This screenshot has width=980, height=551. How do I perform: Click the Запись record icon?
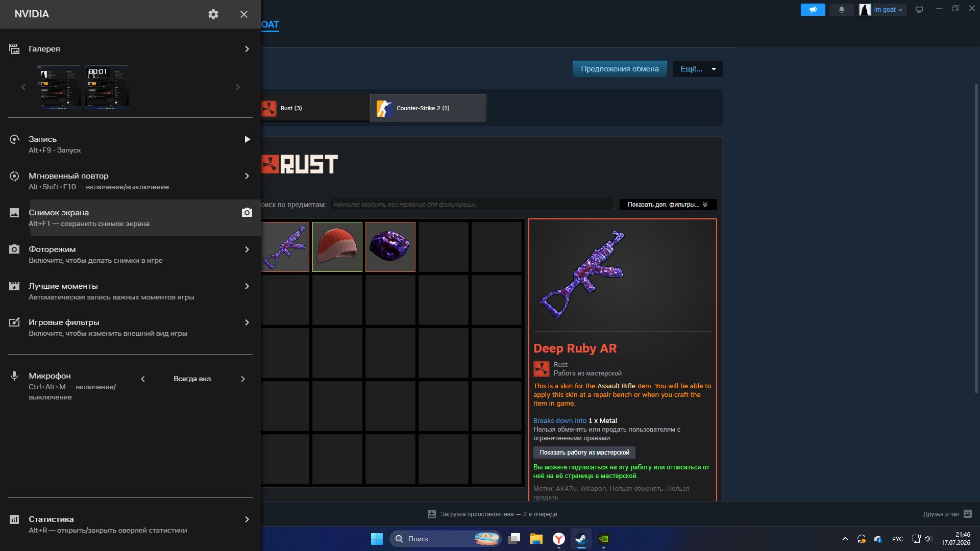coord(14,139)
